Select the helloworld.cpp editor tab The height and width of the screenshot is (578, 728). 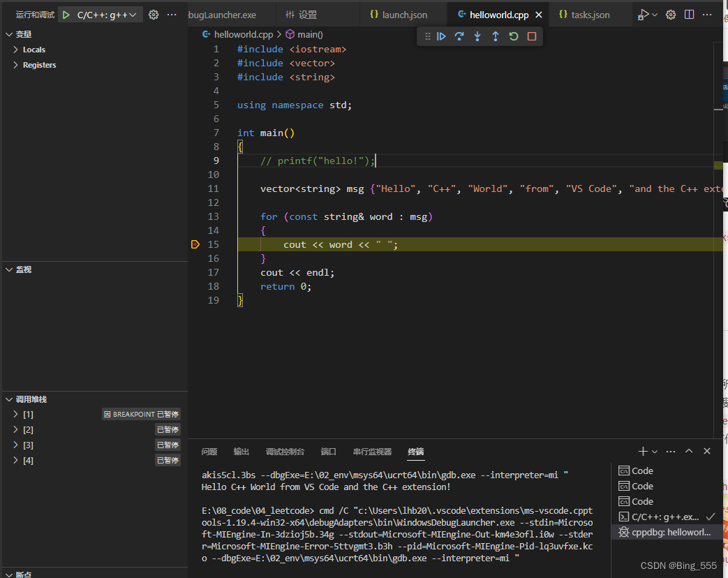498,15
